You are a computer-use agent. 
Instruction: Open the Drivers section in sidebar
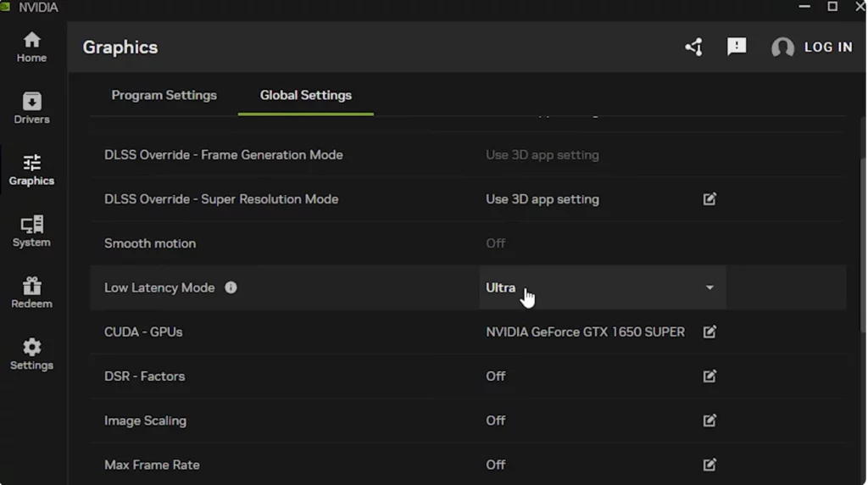coord(31,108)
